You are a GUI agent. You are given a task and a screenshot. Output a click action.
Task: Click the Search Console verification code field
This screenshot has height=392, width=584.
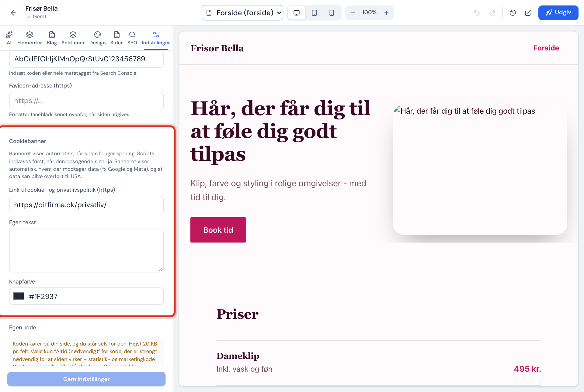(x=86, y=59)
